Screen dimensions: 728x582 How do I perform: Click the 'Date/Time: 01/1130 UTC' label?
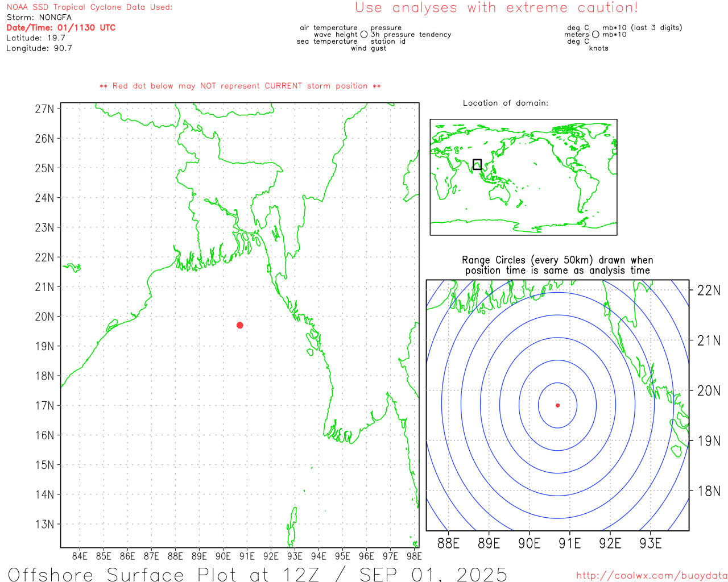tap(61, 27)
